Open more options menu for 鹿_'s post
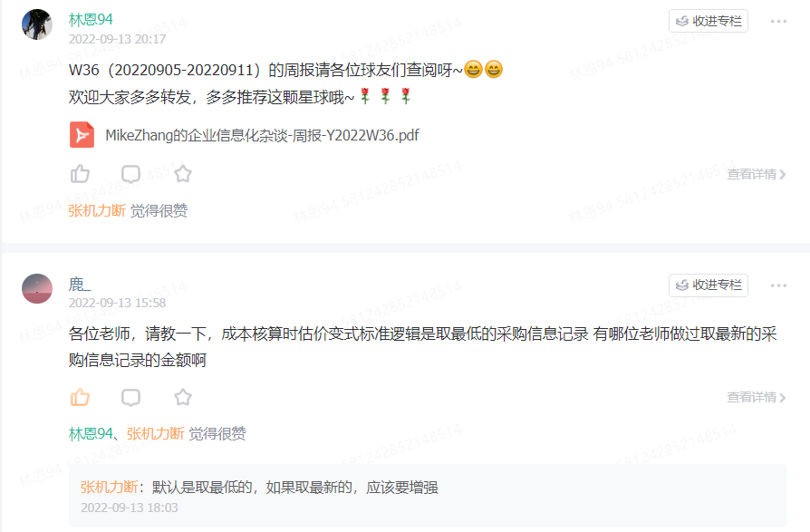The width and height of the screenshot is (810, 532). (778, 285)
